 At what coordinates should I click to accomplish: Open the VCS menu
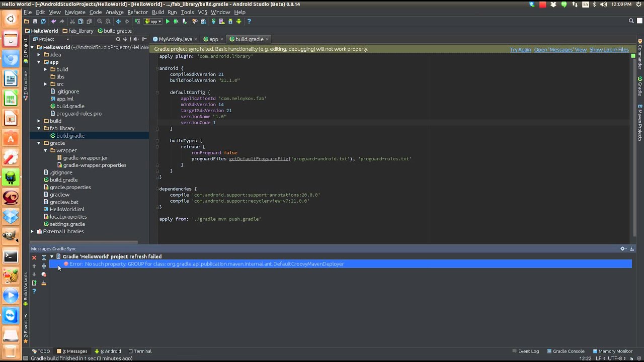pyautogui.click(x=202, y=12)
